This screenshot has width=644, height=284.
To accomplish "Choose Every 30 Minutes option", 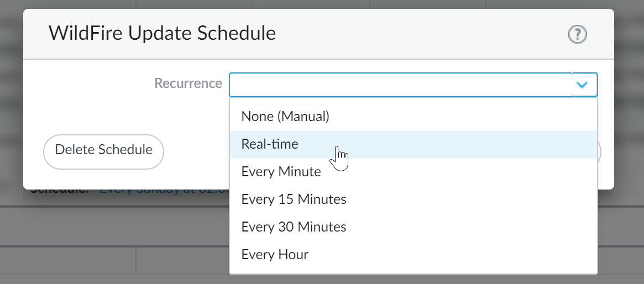I will [294, 227].
